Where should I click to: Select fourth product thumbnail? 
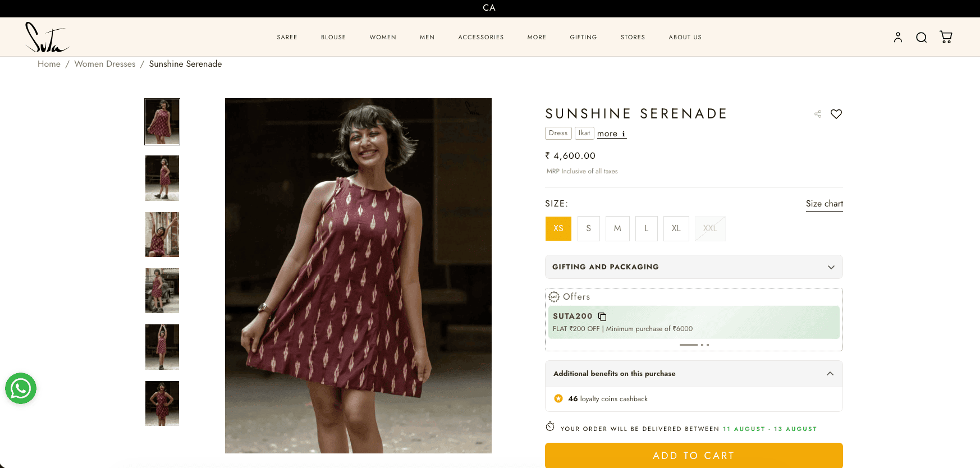pos(162,291)
